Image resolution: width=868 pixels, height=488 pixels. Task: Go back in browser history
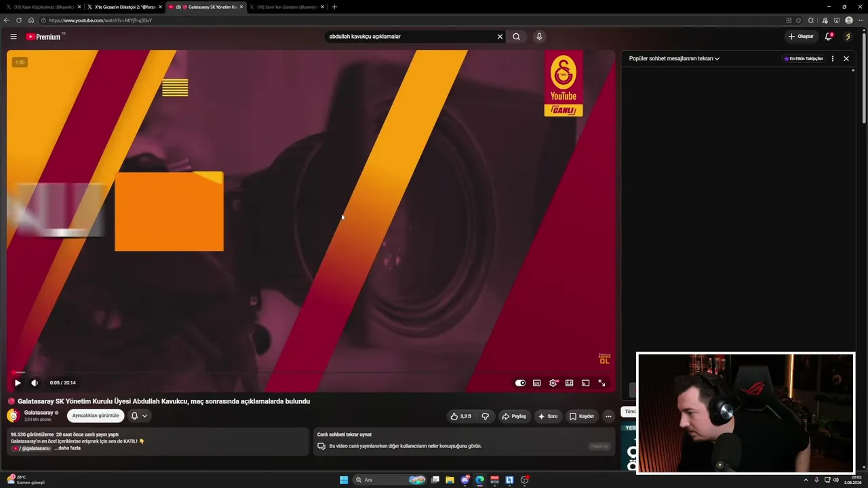(7, 20)
